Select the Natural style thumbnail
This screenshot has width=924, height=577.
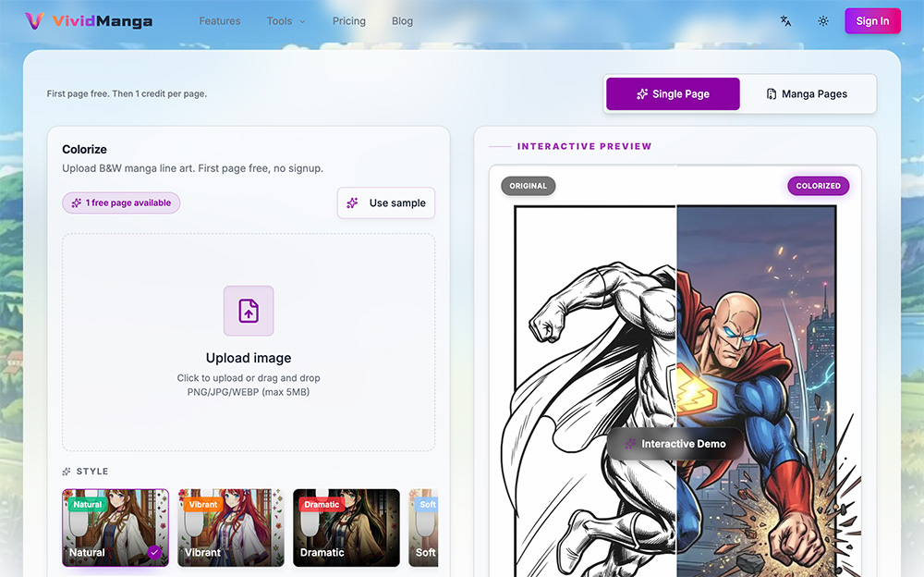tap(115, 527)
